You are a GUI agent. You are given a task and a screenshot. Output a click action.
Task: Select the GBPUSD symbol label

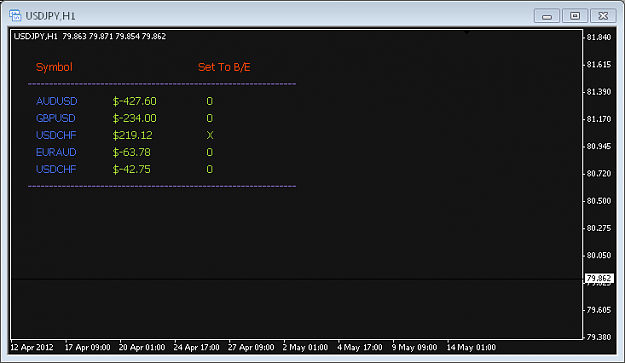click(x=55, y=118)
